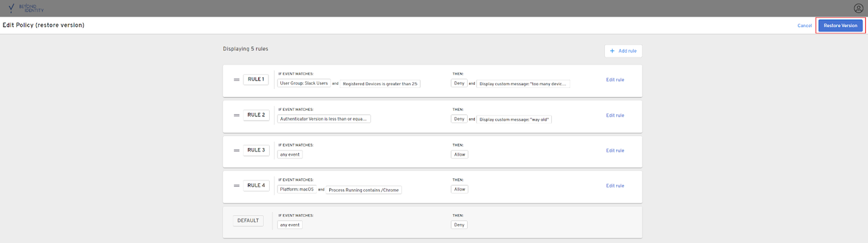
Task: Cancel the policy restore
Action: point(804,26)
